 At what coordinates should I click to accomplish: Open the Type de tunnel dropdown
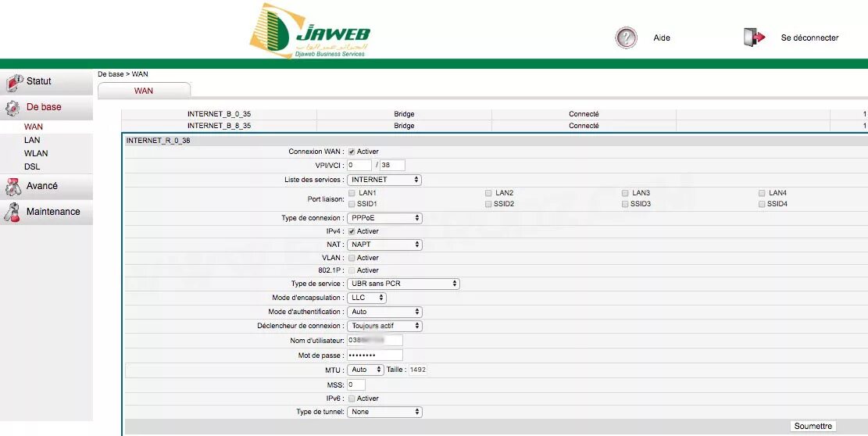(x=384, y=412)
